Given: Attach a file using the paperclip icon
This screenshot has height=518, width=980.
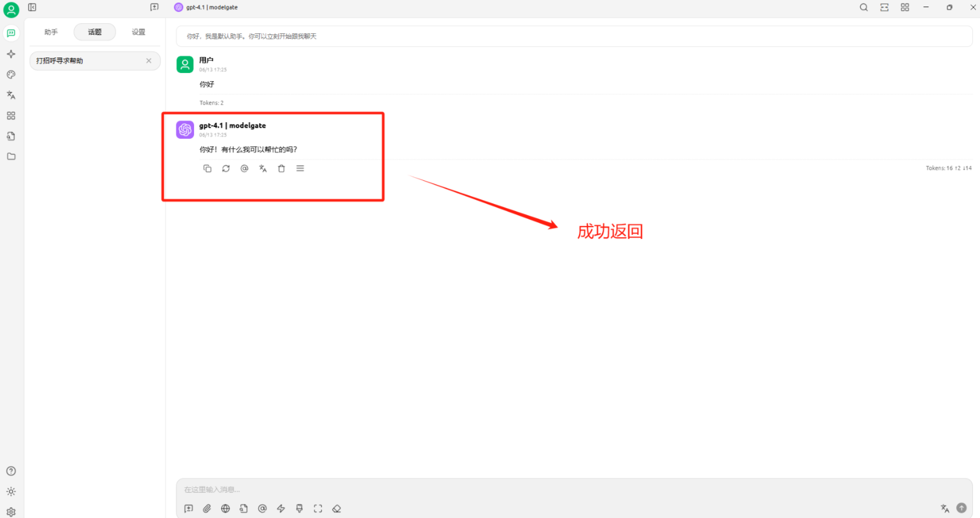Looking at the screenshot, I should coord(207,509).
